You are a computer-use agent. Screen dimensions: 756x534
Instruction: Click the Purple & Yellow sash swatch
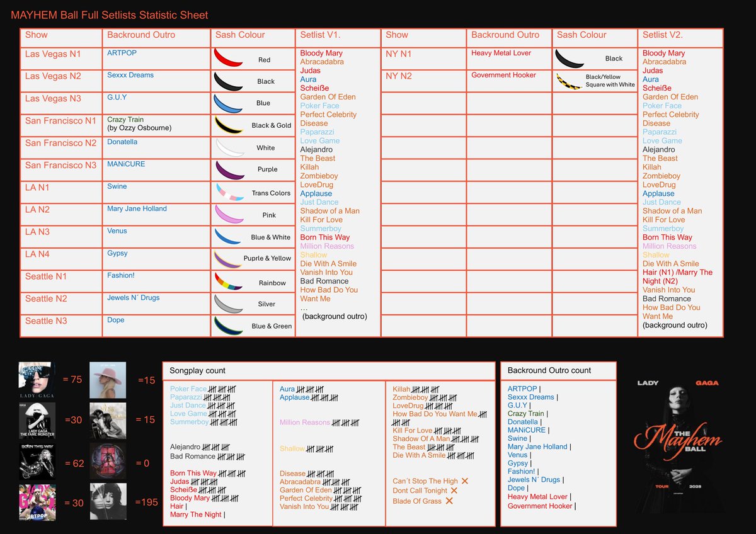click(x=229, y=258)
